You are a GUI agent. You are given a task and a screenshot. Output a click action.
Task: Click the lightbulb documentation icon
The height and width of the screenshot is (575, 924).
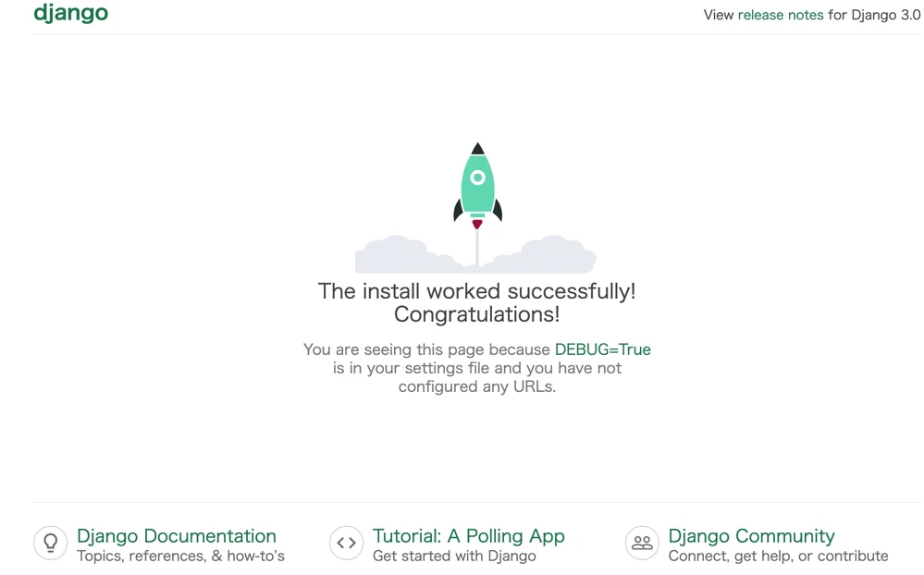pyautogui.click(x=51, y=543)
